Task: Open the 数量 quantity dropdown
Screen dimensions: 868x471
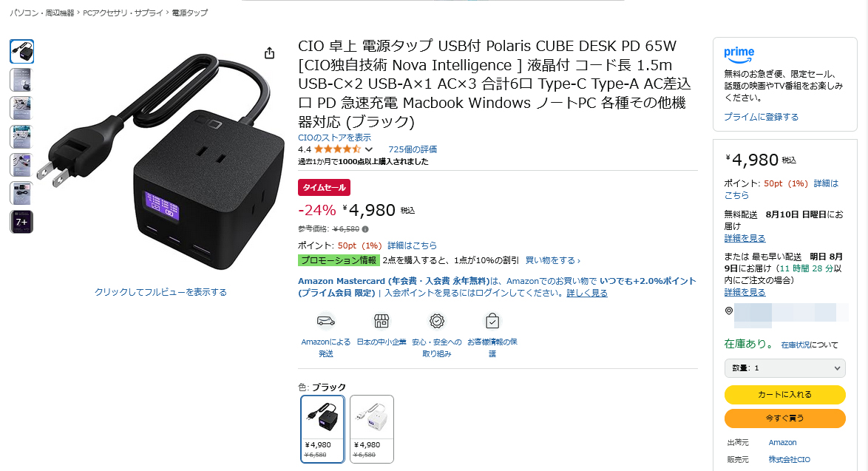Action: pos(785,368)
